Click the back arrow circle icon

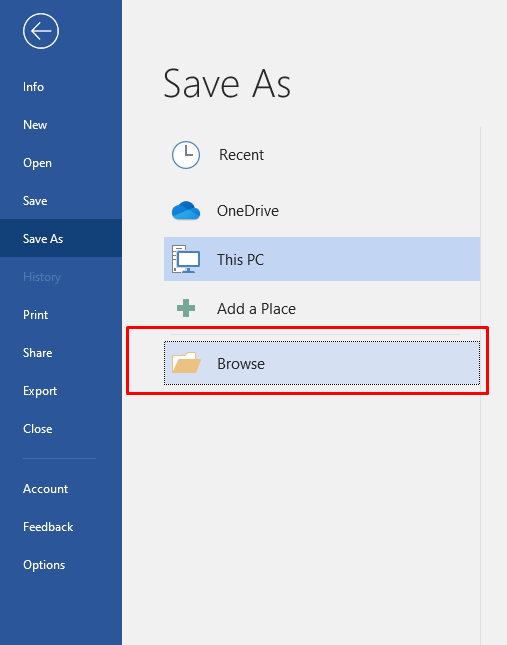[x=41, y=31]
